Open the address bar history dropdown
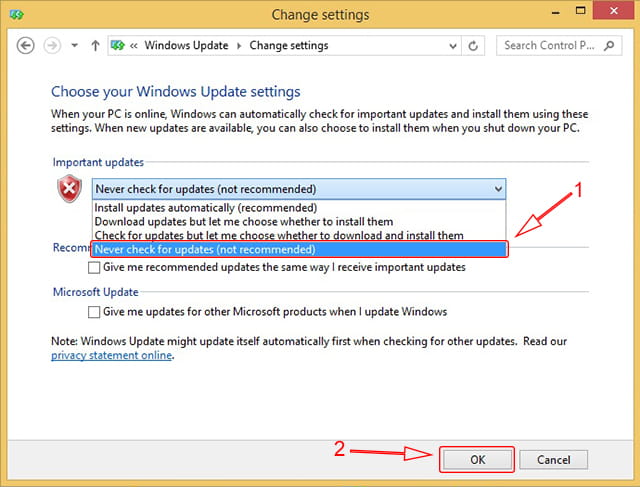 coord(453,46)
